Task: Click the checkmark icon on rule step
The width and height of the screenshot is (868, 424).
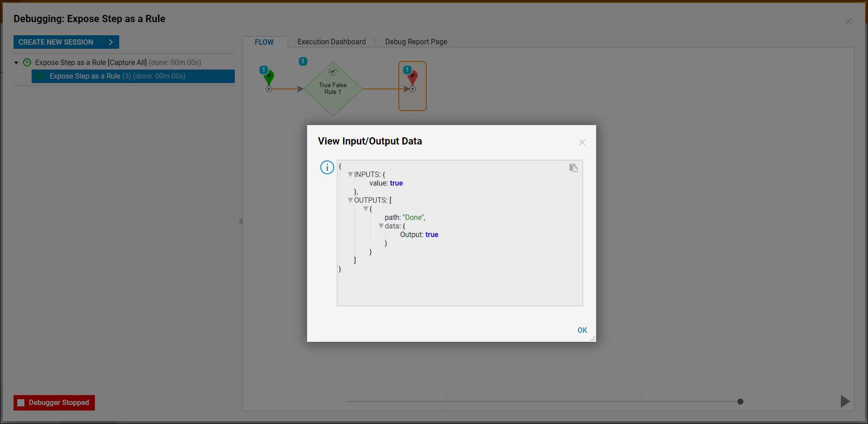Action: coord(333,71)
